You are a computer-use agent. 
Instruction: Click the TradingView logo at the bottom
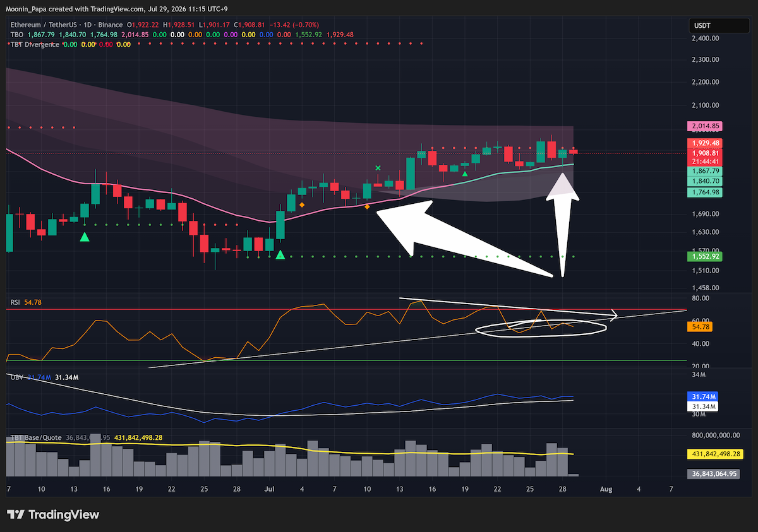(53, 514)
